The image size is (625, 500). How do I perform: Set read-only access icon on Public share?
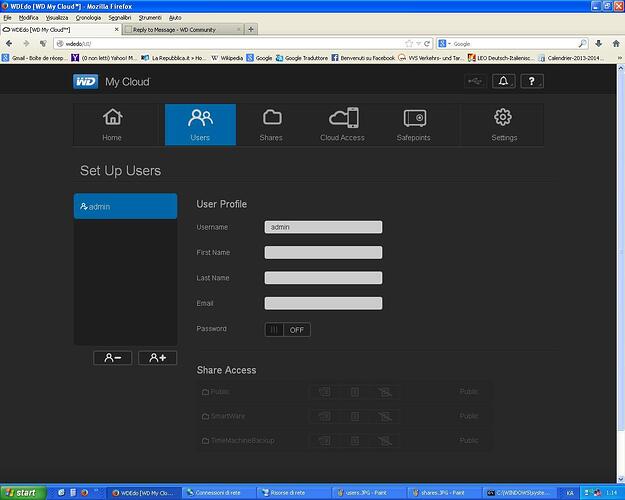click(355, 392)
